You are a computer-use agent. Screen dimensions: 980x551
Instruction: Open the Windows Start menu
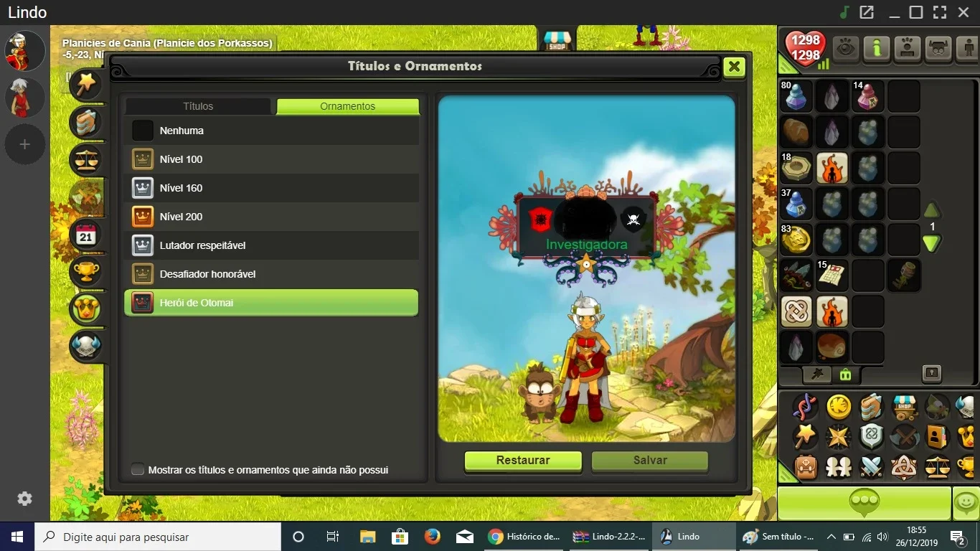tap(17, 537)
